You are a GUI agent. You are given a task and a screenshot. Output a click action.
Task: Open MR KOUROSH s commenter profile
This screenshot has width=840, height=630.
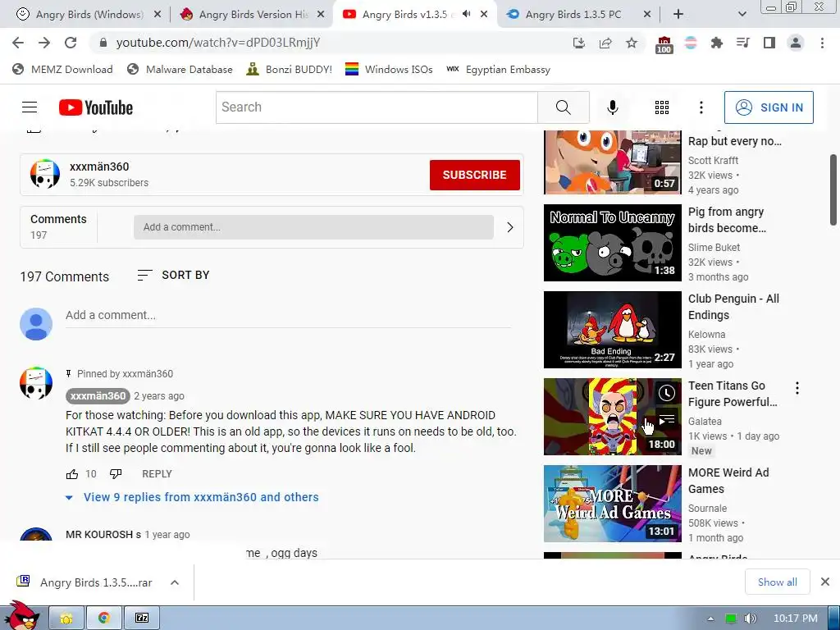point(103,535)
